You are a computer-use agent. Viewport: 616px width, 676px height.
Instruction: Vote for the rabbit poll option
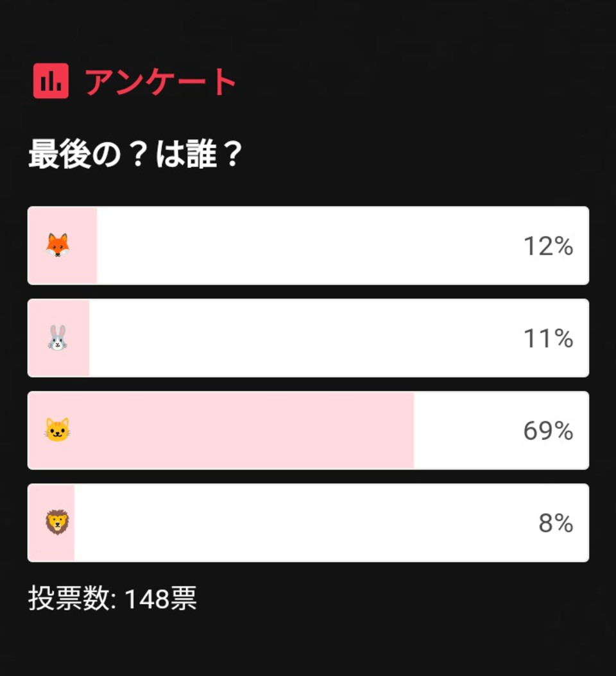309,338
